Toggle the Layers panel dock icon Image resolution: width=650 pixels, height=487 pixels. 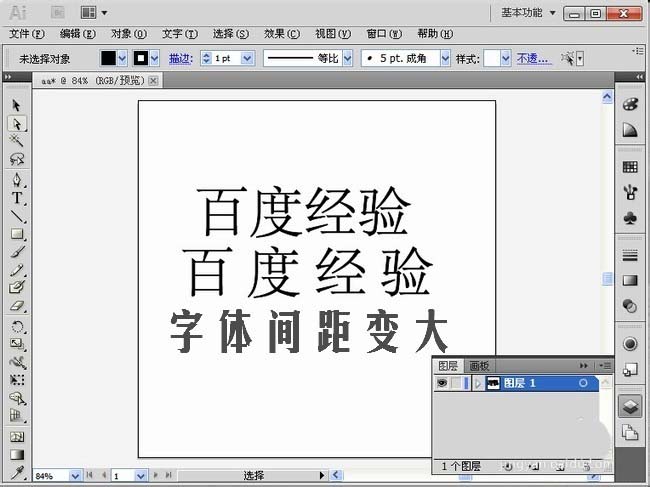point(630,406)
